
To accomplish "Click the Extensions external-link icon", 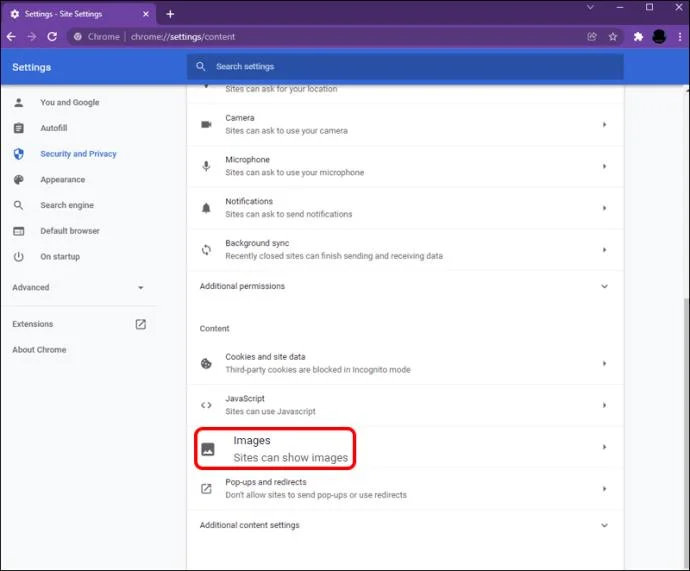I will pyautogui.click(x=141, y=324).
